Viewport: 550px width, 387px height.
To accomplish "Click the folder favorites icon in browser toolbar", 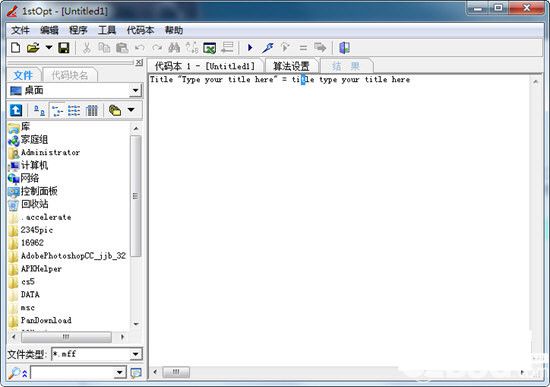I will point(115,111).
